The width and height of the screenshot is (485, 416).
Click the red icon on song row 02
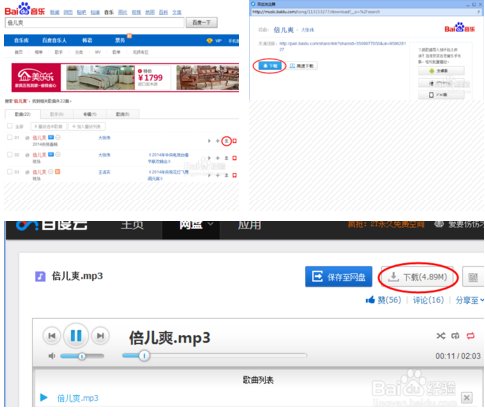pos(235,158)
